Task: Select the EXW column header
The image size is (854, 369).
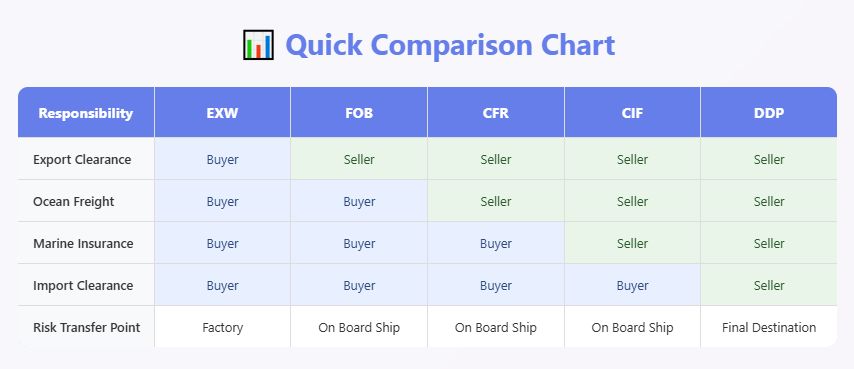Action: pos(222,113)
